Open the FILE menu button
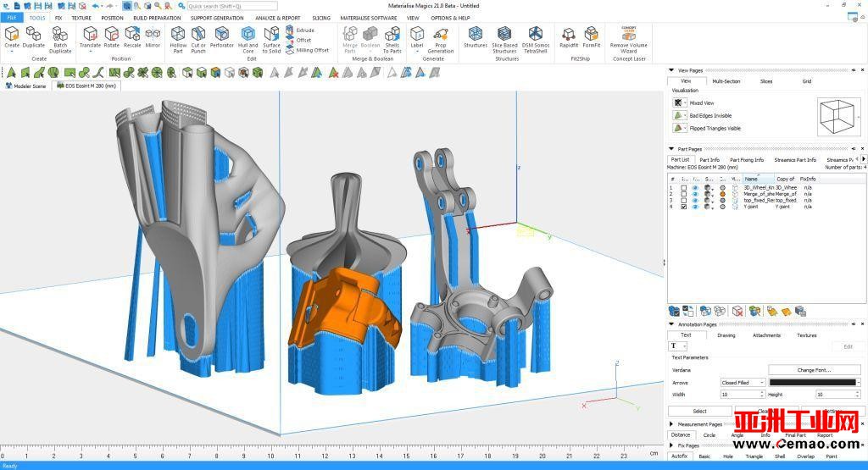This screenshot has height=470, width=868. coord(11,18)
